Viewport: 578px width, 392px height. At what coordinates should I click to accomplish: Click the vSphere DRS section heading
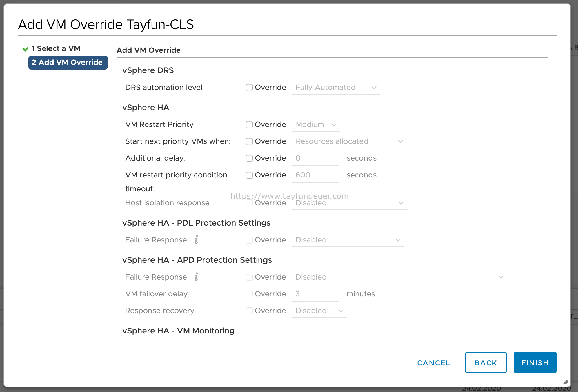(x=148, y=70)
